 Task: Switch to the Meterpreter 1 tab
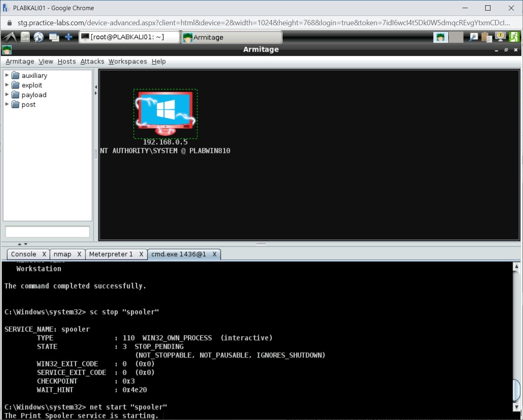tap(111, 254)
